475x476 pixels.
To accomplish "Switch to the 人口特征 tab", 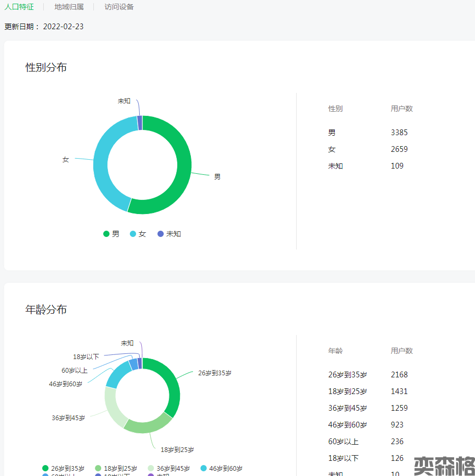I will 19,7.
